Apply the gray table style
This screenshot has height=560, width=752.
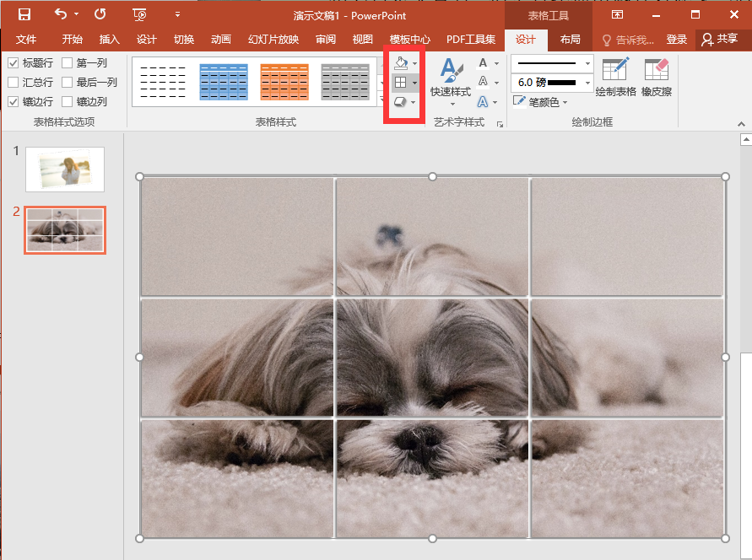pyautogui.click(x=345, y=82)
